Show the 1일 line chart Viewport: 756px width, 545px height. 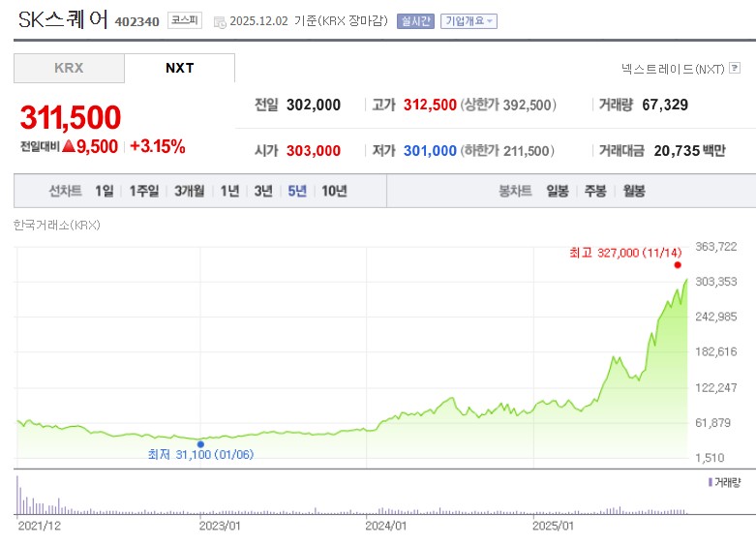[105, 191]
